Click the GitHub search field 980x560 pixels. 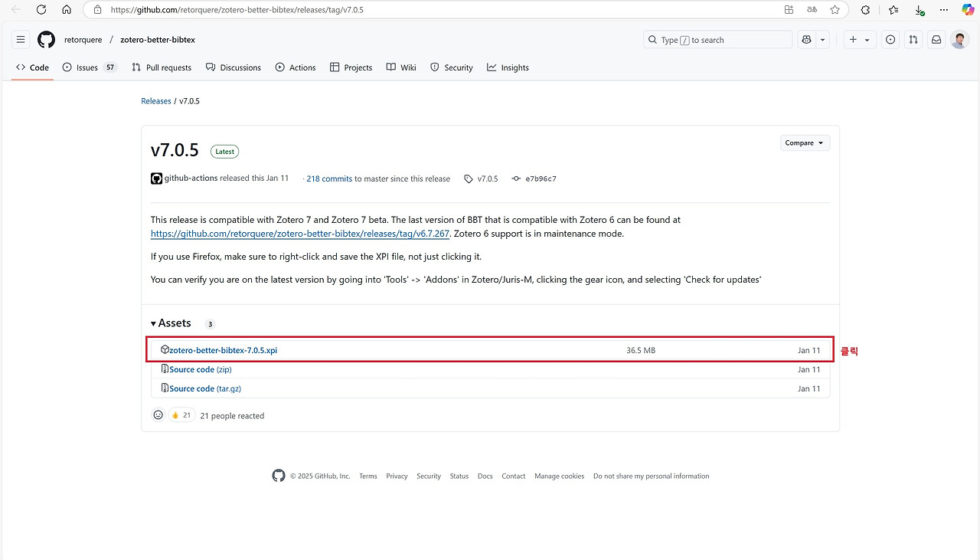tap(718, 40)
